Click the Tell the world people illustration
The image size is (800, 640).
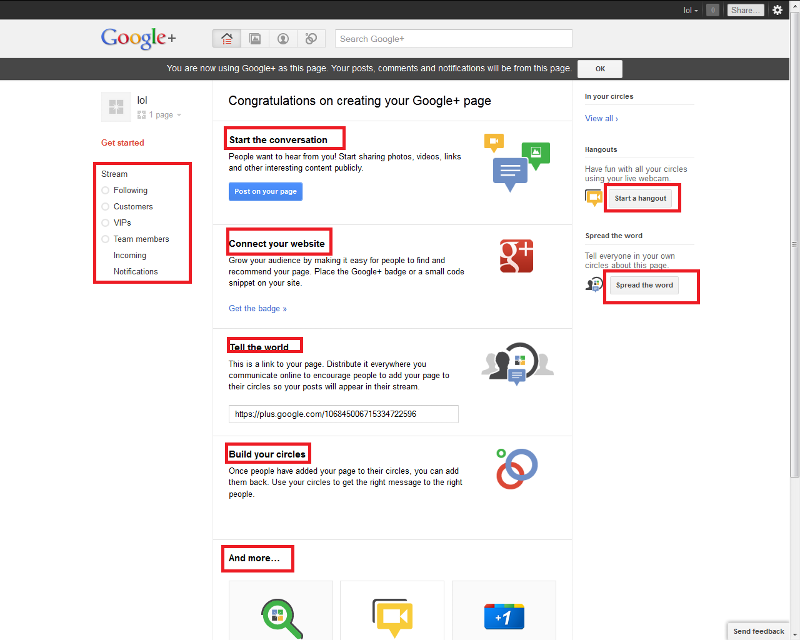tap(517, 363)
